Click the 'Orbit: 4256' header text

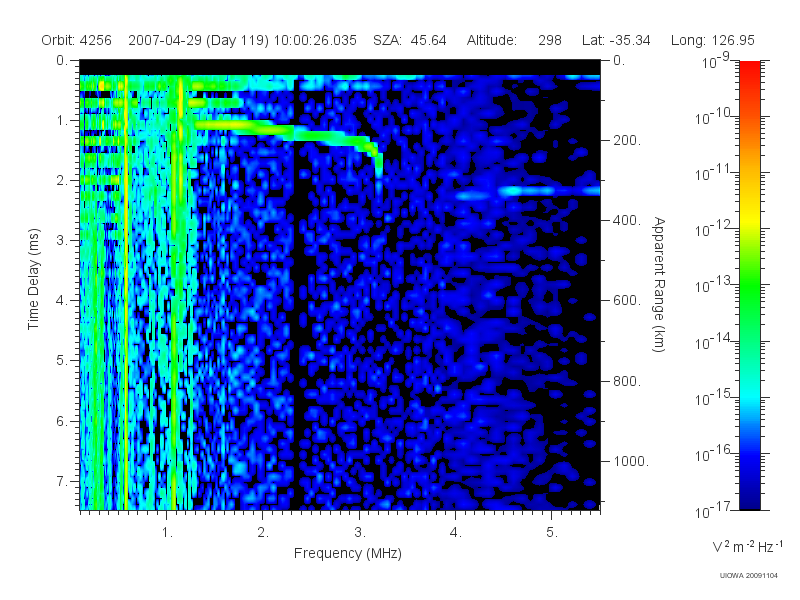pyautogui.click(x=77, y=40)
